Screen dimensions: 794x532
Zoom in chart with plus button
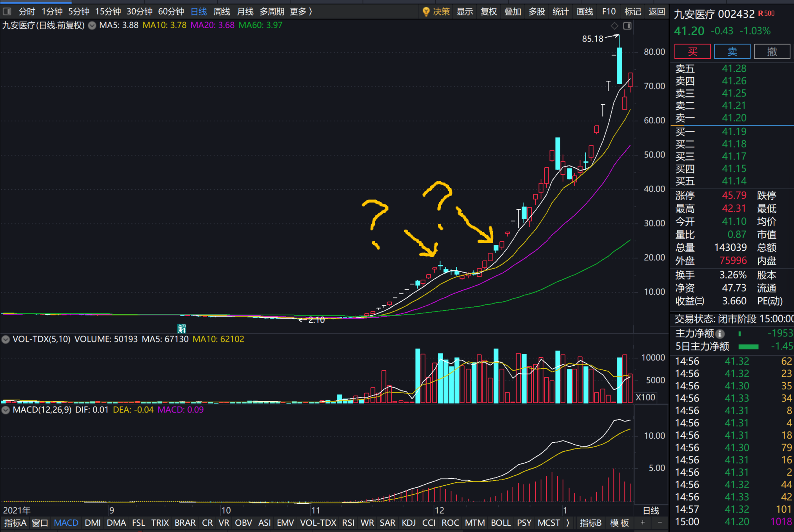643,523
